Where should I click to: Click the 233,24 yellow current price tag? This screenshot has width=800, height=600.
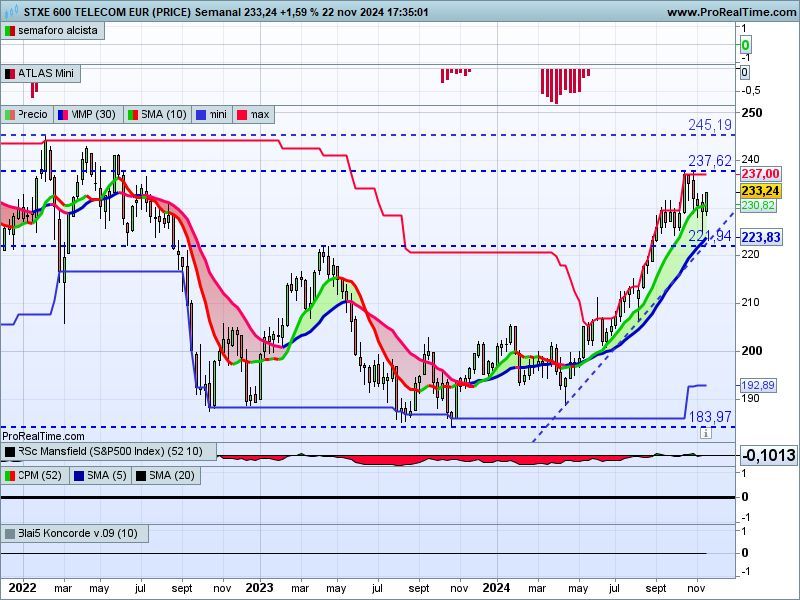760,191
